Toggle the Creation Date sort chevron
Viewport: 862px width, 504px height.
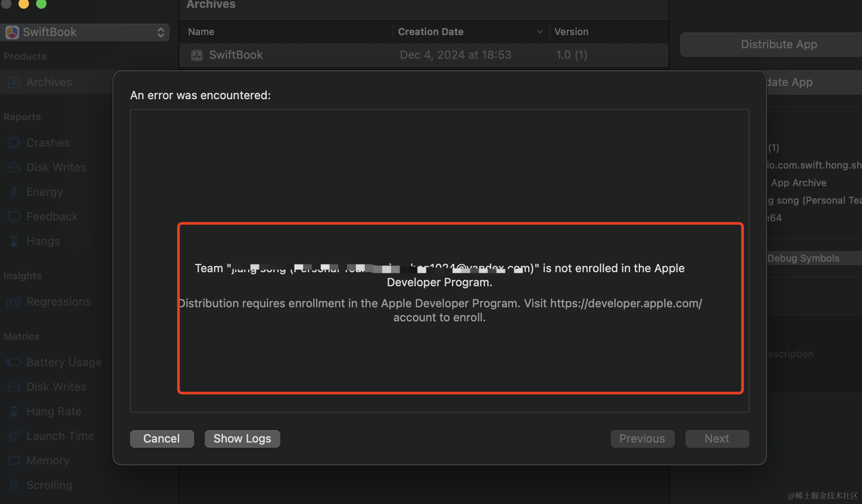click(540, 32)
